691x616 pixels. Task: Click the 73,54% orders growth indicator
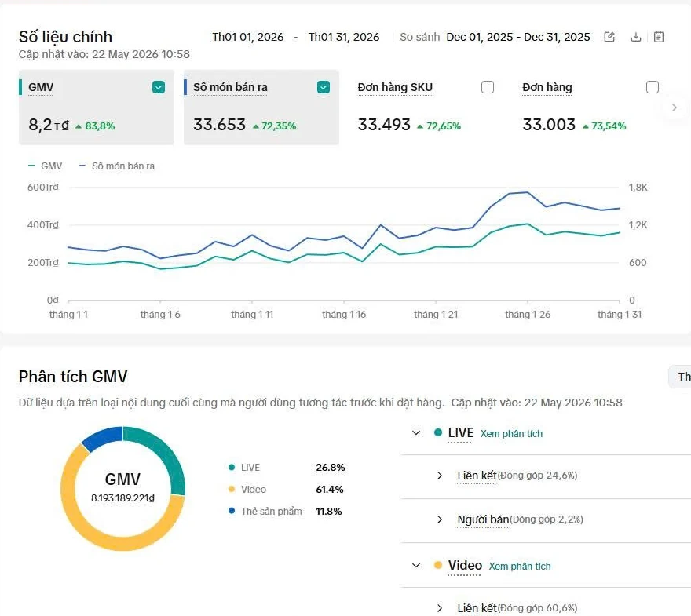604,126
